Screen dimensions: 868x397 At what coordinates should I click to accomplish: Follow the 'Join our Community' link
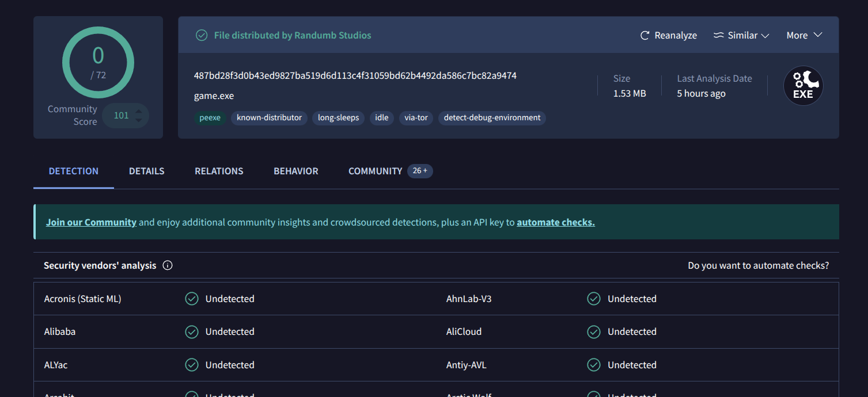pyautogui.click(x=91, y=222)
